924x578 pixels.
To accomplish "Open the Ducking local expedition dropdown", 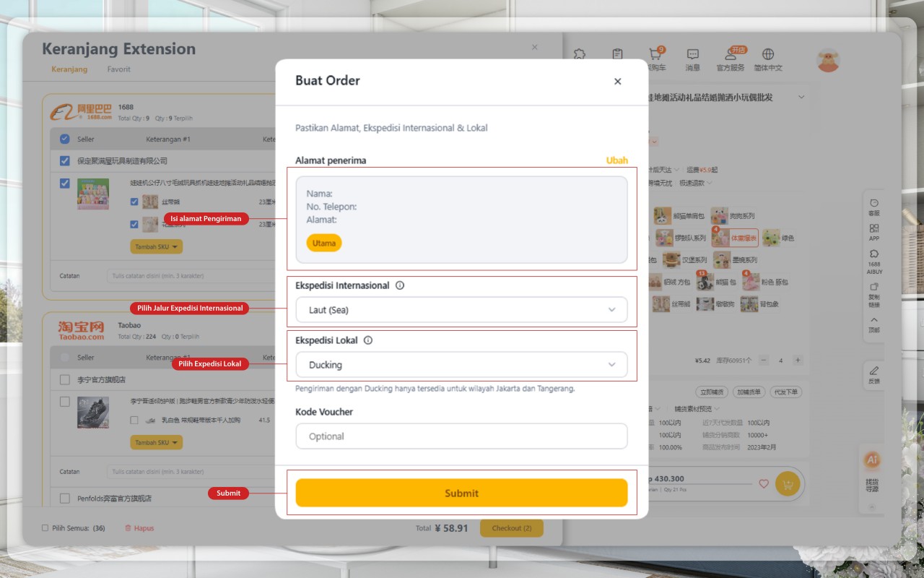I will [x=461, y=365].
